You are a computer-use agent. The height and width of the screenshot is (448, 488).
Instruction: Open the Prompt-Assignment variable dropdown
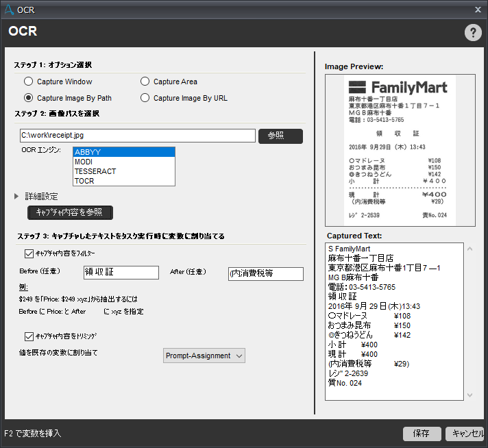pos(204,356)
